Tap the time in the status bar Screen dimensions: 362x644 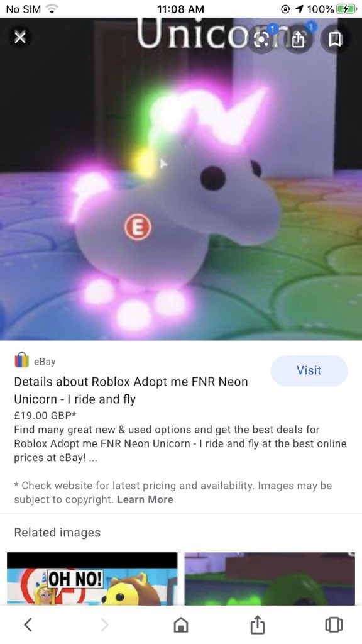coord(180,9)
